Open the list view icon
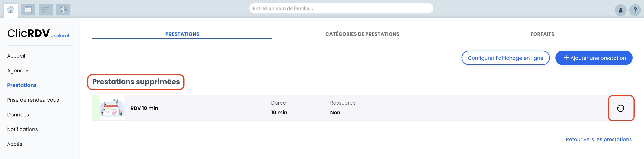This screenshot has height=159, width=644. click(x=45, y=10)
